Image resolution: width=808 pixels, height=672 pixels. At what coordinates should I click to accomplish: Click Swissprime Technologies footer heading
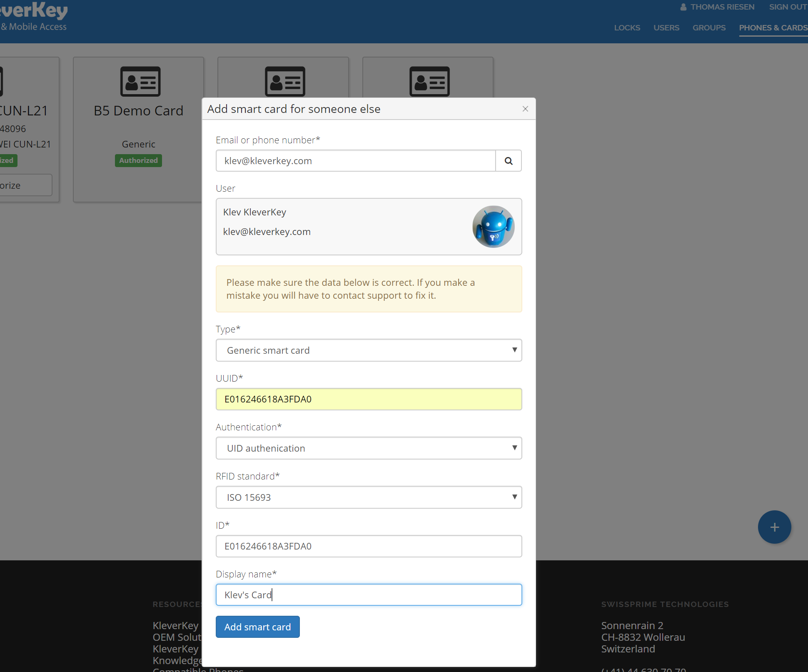point(665,604)
